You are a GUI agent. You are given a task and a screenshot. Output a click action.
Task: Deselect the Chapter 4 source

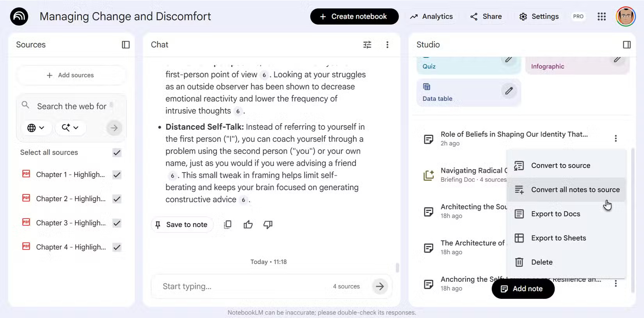(x=117, y=247)
